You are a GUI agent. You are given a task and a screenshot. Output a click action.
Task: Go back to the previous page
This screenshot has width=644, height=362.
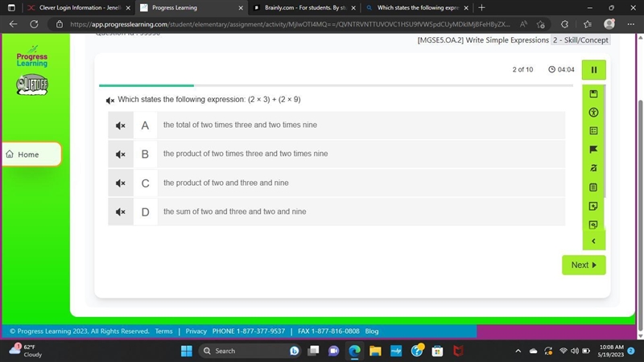13,24
